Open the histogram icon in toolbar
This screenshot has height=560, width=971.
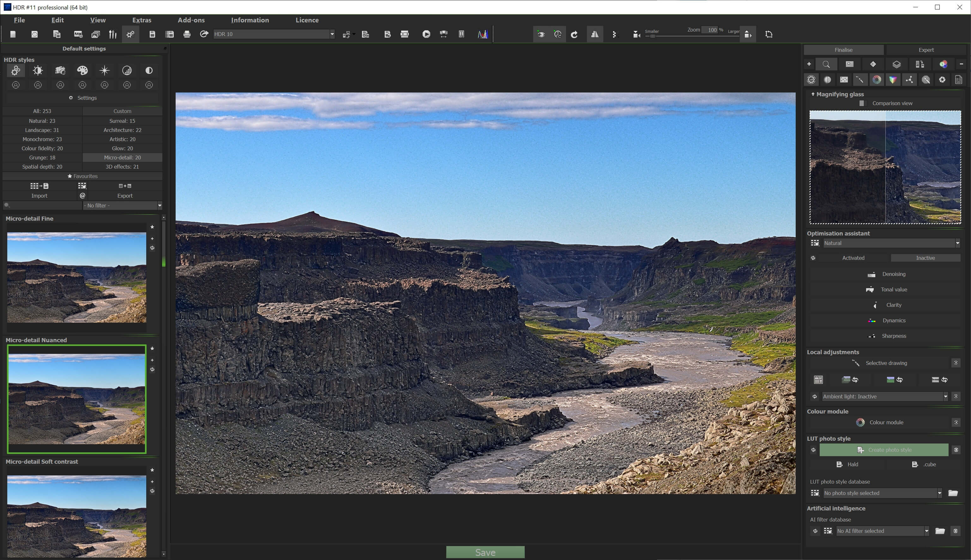pos(483,34)
